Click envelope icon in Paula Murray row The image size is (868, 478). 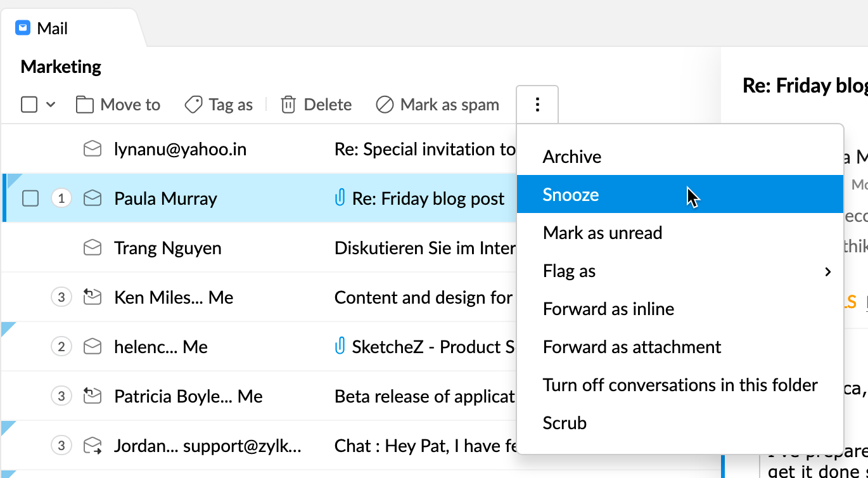coord(93,198)
